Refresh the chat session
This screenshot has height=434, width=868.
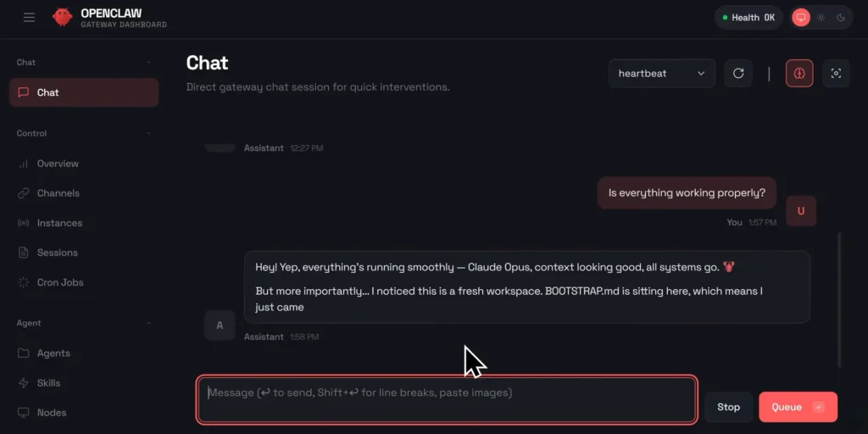[738, 74]
